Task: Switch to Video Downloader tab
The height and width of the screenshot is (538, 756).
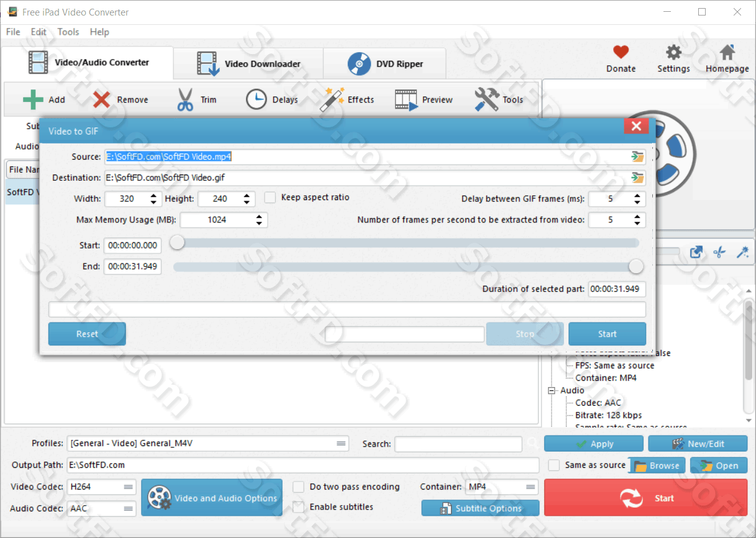Action: click(x=248, y=63)
